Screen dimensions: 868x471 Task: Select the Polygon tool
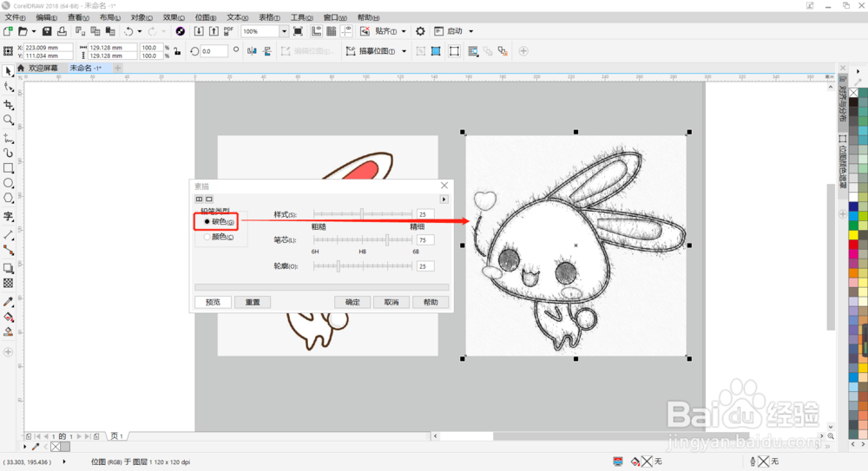click(9, 198)
